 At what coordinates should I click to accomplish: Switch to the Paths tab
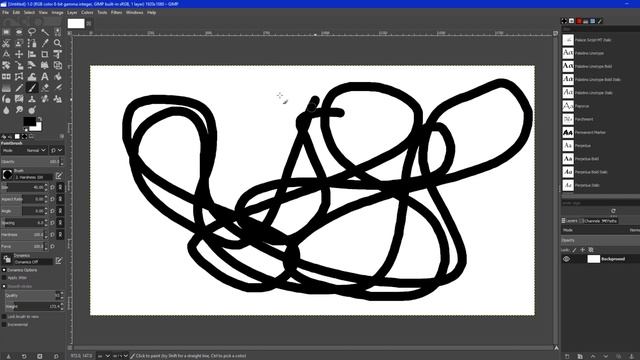pyautogui.click(x=609, y=221)
